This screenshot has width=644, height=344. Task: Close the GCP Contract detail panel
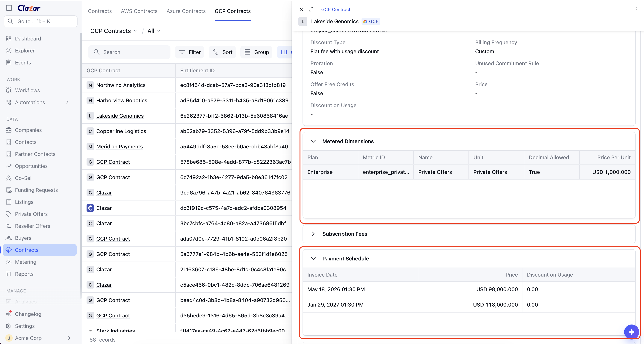(x=301, y=10)
